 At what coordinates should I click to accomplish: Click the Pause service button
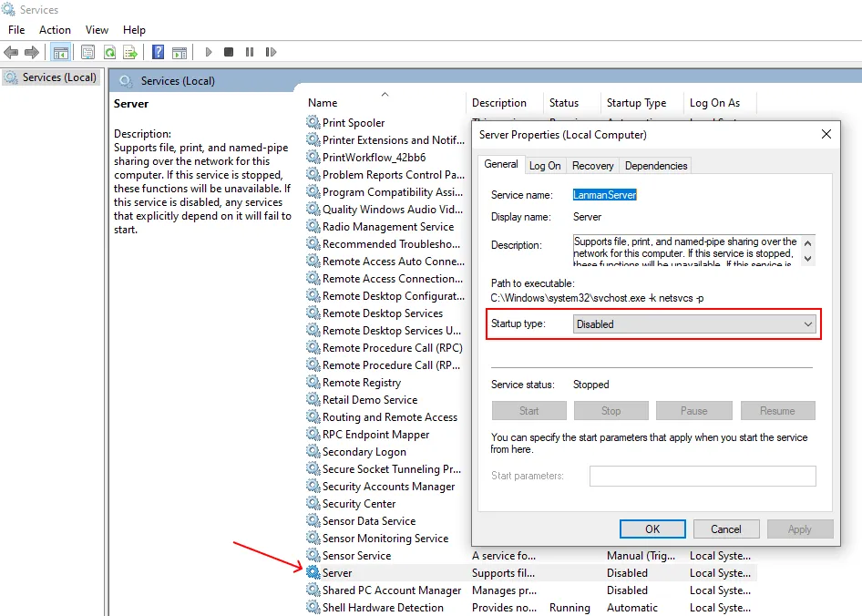(693, 411)
